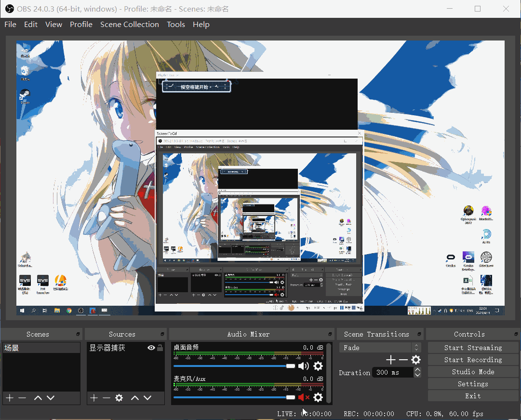
Task: Decrease transition duration with down stepper
Action: [418, 375]
